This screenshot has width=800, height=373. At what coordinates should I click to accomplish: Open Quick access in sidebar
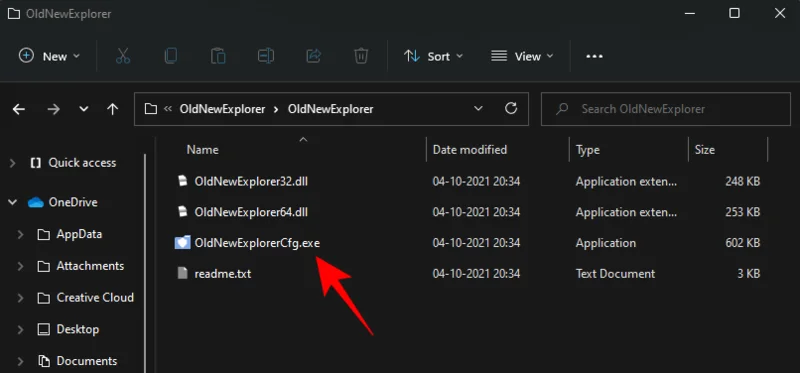[x=82, y=163]
